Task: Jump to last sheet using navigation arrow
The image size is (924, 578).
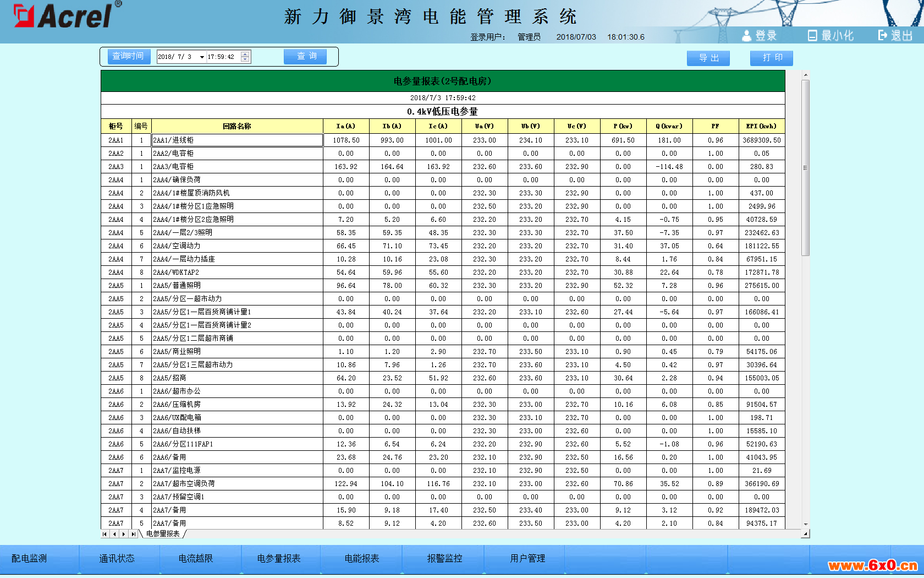Action: pyautogui.click(x=133, y=534)
